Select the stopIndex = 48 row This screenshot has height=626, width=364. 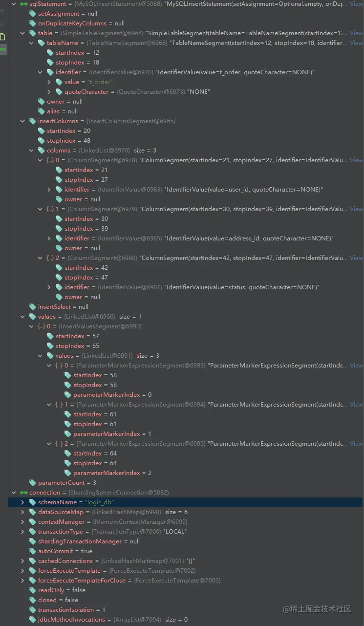pyautogui.click(x=186, y=141)
